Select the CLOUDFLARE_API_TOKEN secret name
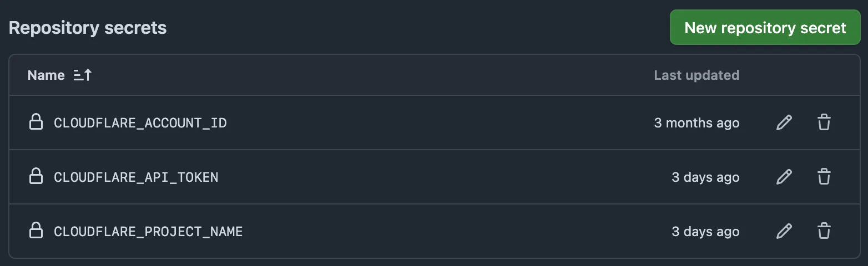The image size is (868, 266). click(x=136, y=177)
